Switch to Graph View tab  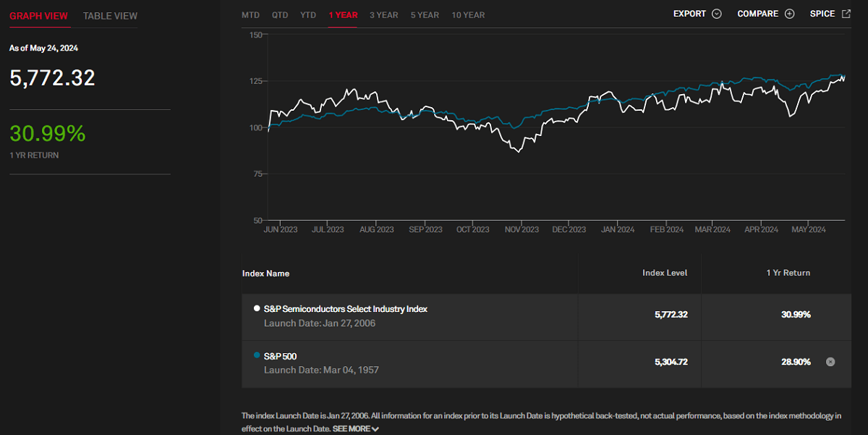pyautogui.click(x=39, y=16)
